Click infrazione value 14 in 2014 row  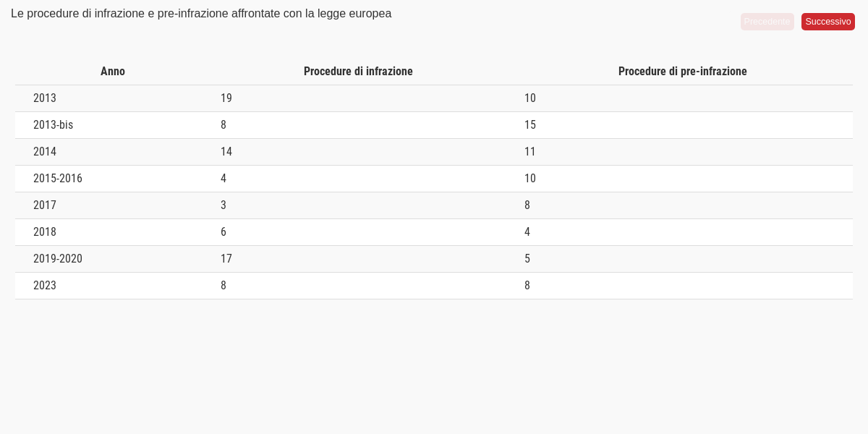[226, 152]
